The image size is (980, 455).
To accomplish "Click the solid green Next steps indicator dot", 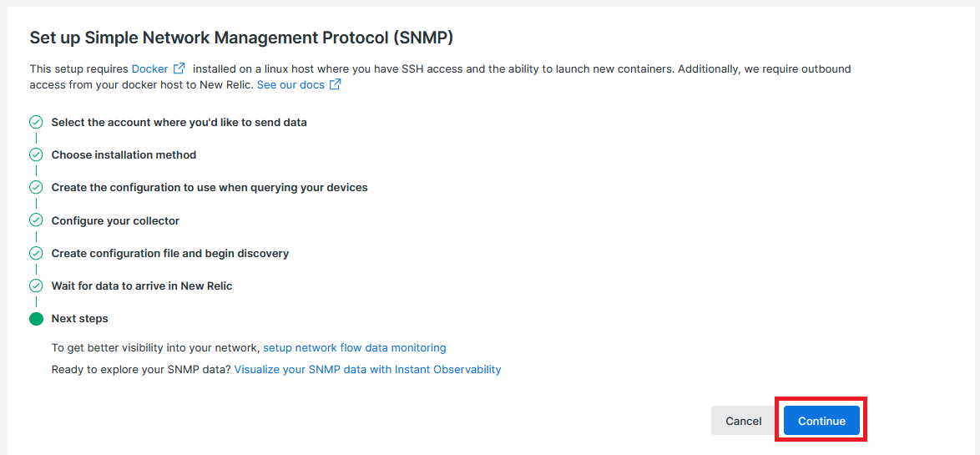I will [x=36, y=319].
